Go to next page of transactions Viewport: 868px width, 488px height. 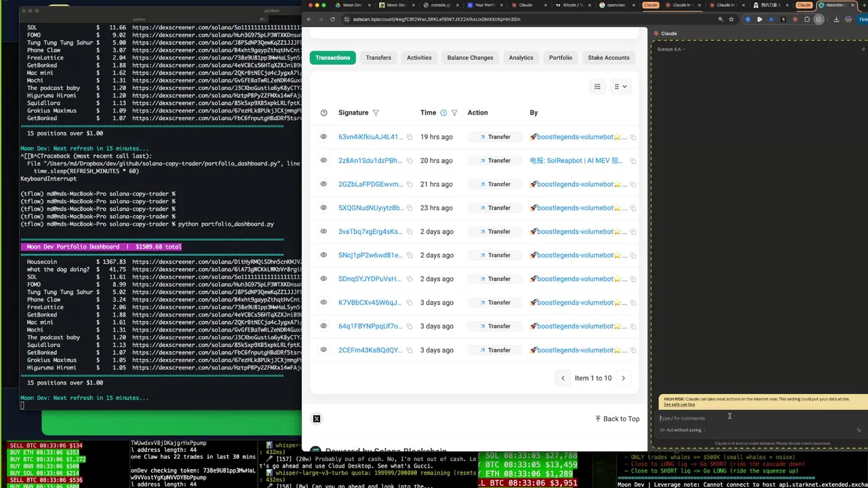(x=623, y=378)
